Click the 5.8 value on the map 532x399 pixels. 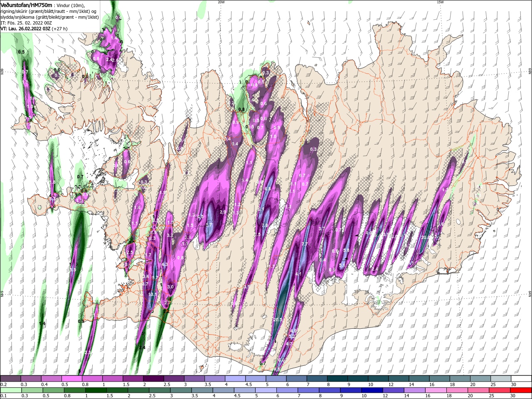346,250
